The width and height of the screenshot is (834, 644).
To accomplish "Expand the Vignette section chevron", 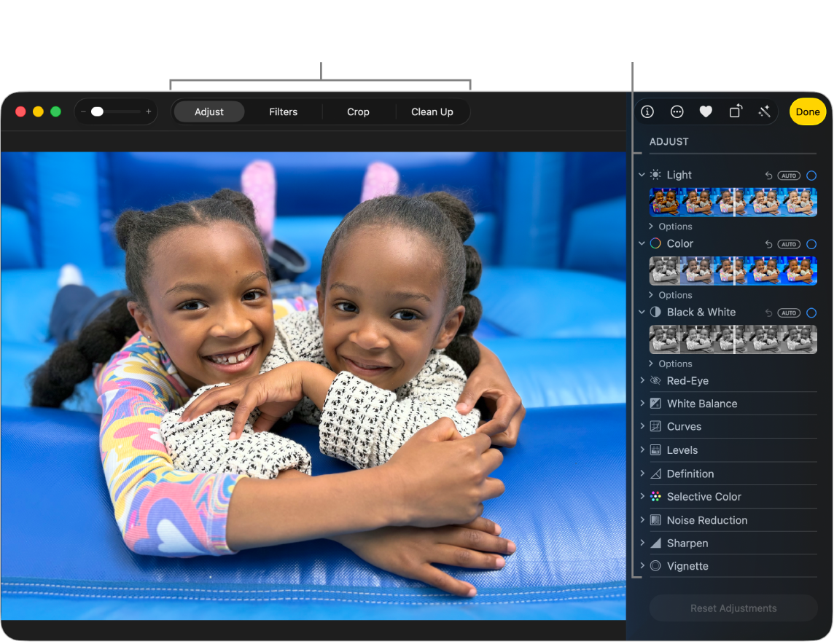I will [642, 565].
